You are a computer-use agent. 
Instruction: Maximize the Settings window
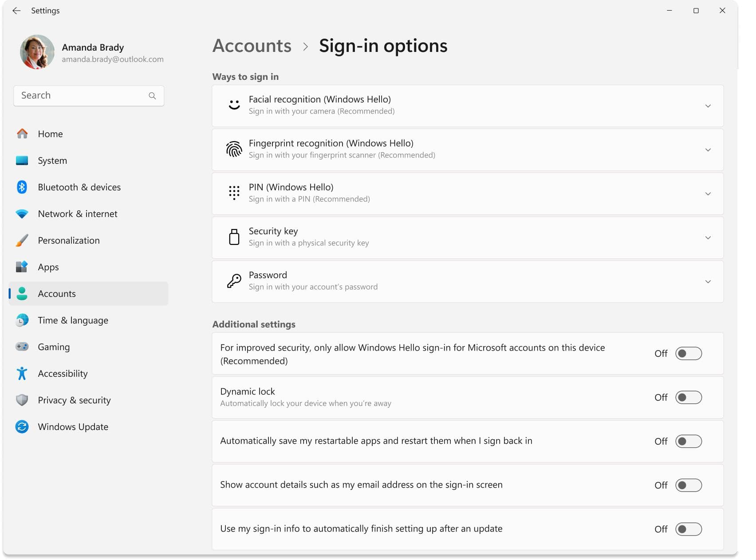click(696, 11)
